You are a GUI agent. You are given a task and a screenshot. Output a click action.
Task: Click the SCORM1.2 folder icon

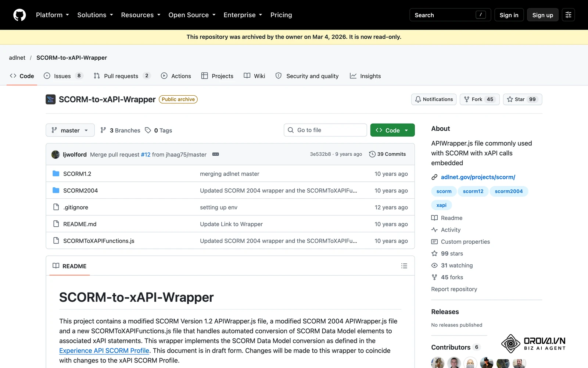coord(56,174)
